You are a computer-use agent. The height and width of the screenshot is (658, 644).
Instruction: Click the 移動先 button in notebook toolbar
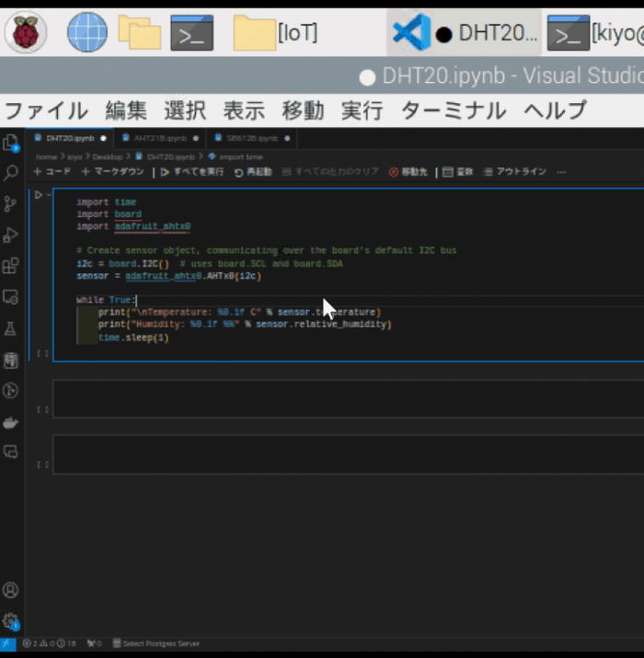coord(408,172)
